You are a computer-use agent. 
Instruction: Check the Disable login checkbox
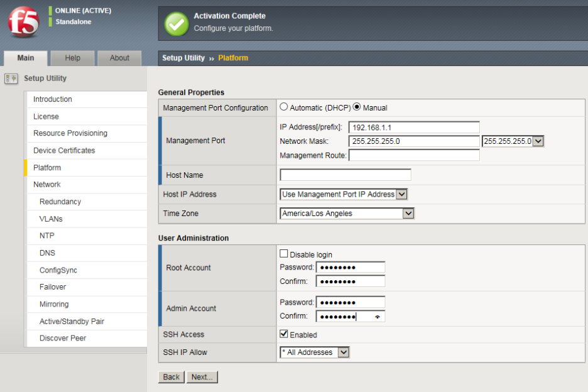tap(284, 254)
